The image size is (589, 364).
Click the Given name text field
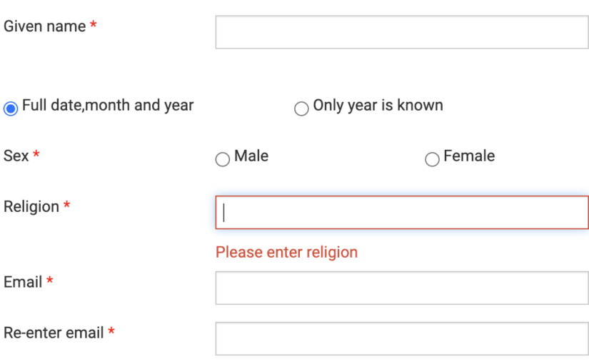click(401, 32)
